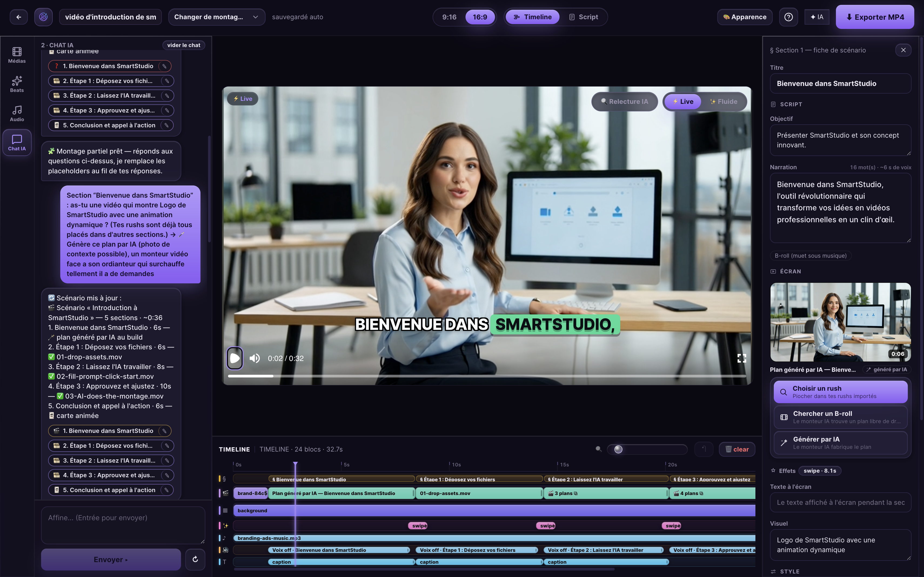Go back with the top-left arrow button

(x=19, y=17)
